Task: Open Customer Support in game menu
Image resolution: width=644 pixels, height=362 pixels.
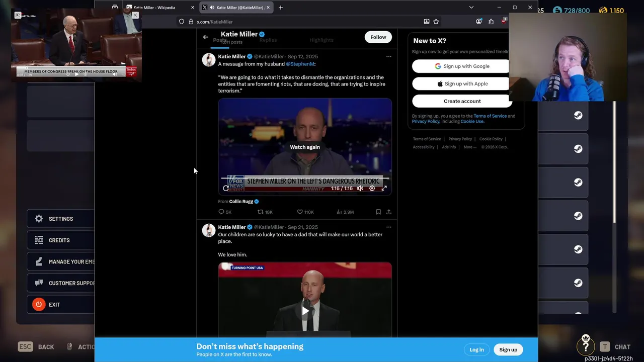Action: 60,283
